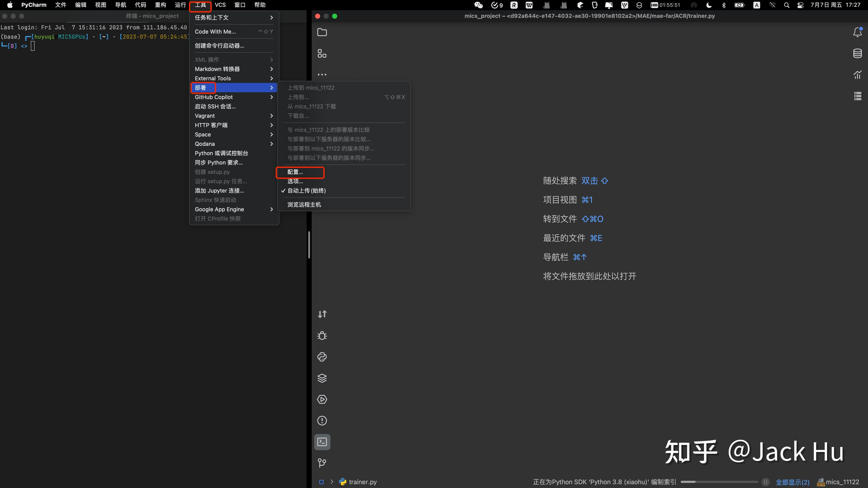
Task: Pause the Python SDK indexing
Action: [x=766, y=482]
